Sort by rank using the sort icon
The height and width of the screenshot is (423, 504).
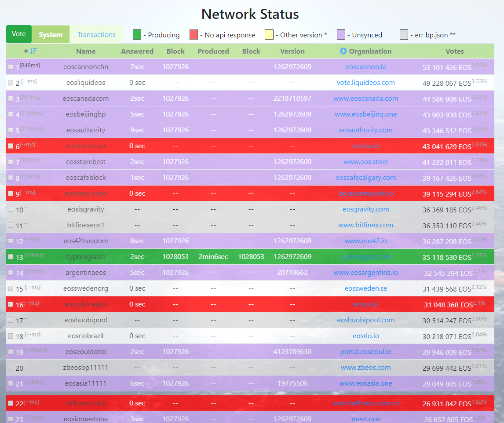[33, 51]
